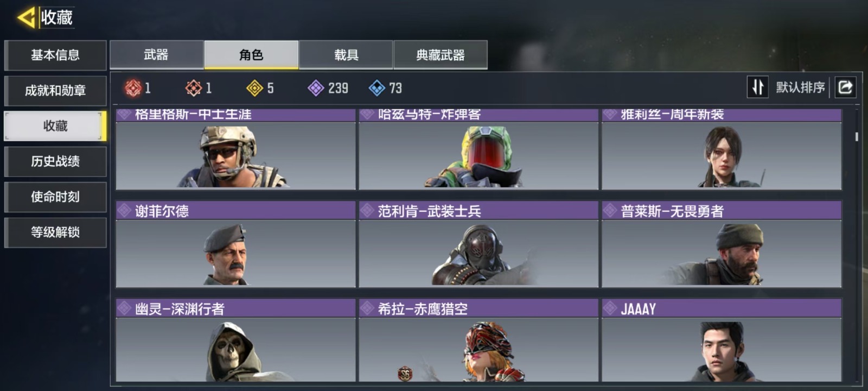The width and height of the screenshot is (868, 391).
Task: Click the yellow back arrow icon
Action: pyautogui.click(x=26, y=17)
